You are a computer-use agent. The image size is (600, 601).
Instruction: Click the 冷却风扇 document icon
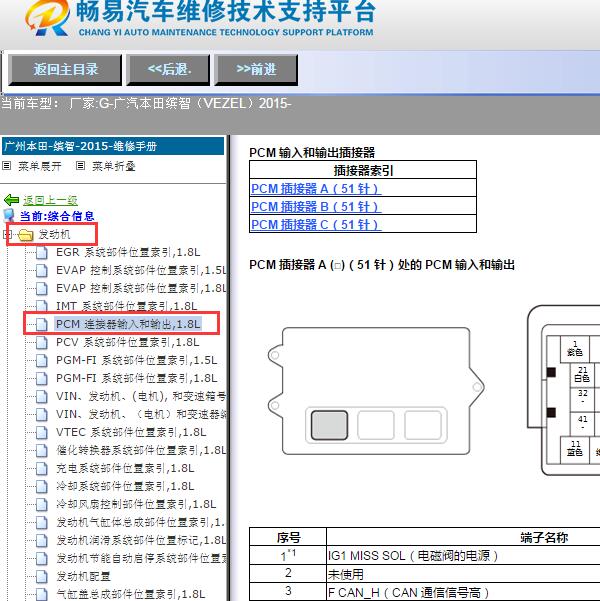click(41, 505)
